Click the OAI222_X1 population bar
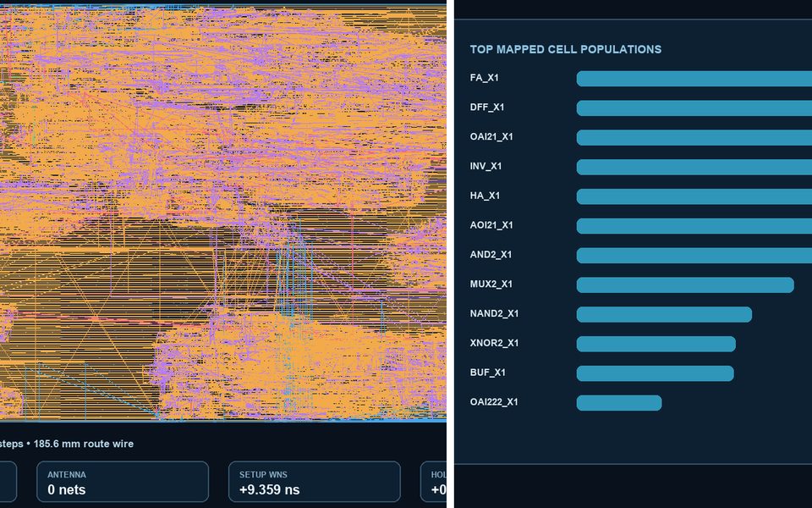The height and width of the screenshot is (508, 812). (x=619, y=403)
